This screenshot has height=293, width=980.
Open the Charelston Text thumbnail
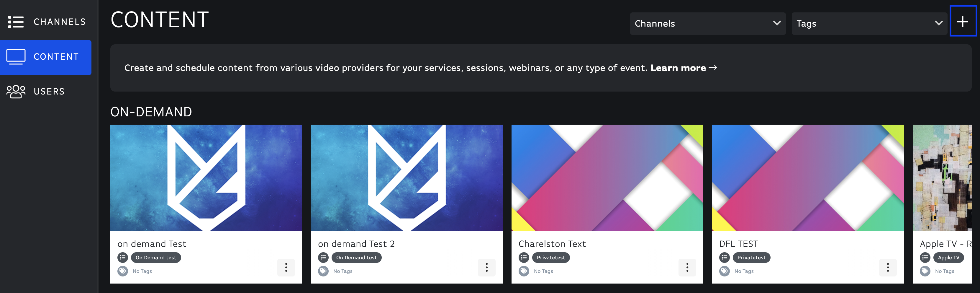[607, 178]
